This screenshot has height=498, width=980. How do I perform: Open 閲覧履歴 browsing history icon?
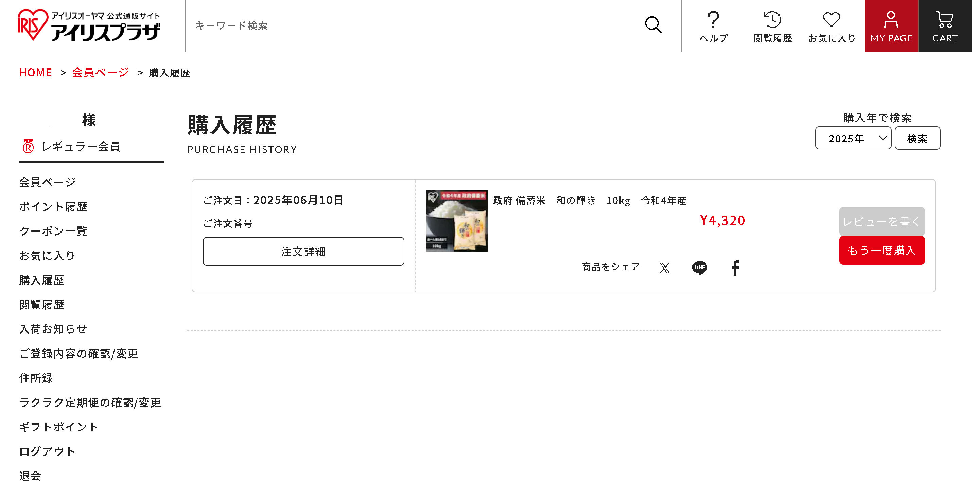pos(772,26)
